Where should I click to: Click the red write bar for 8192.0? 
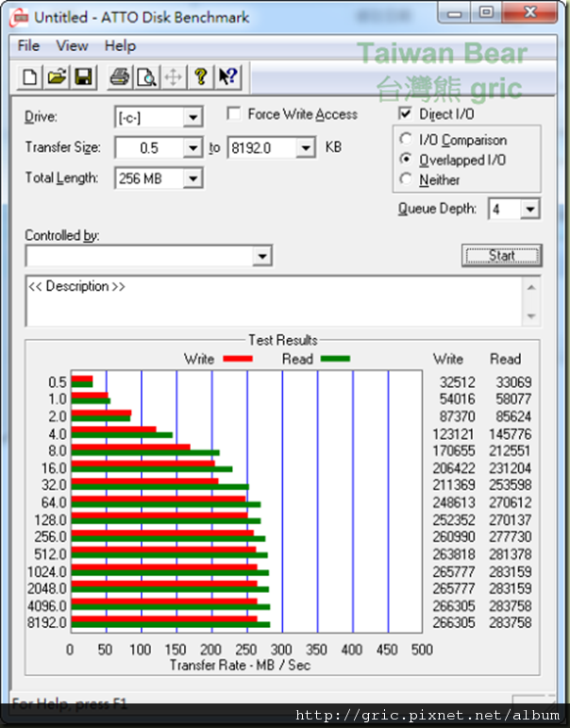coord(164,618)
